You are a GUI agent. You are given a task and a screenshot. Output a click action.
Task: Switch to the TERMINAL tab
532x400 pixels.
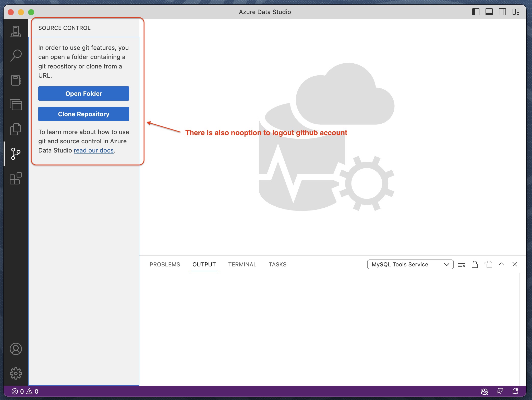[242, 264]
